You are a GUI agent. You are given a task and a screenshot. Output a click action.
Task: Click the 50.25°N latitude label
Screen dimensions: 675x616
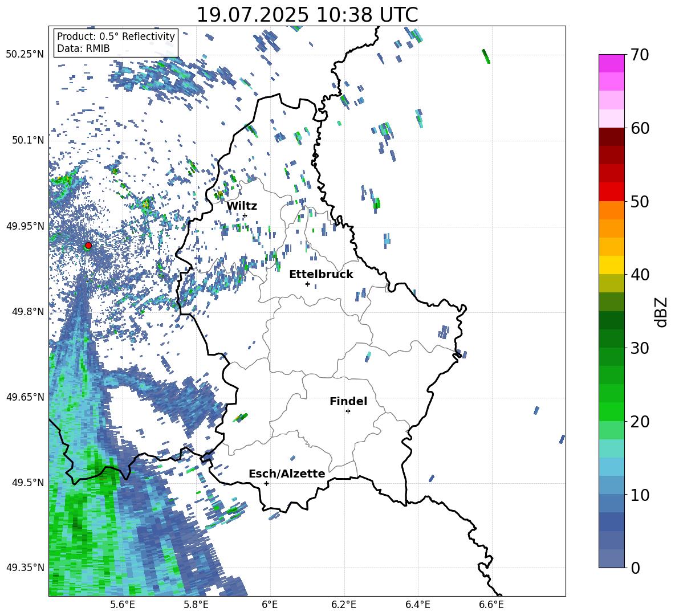pos(25,55)
